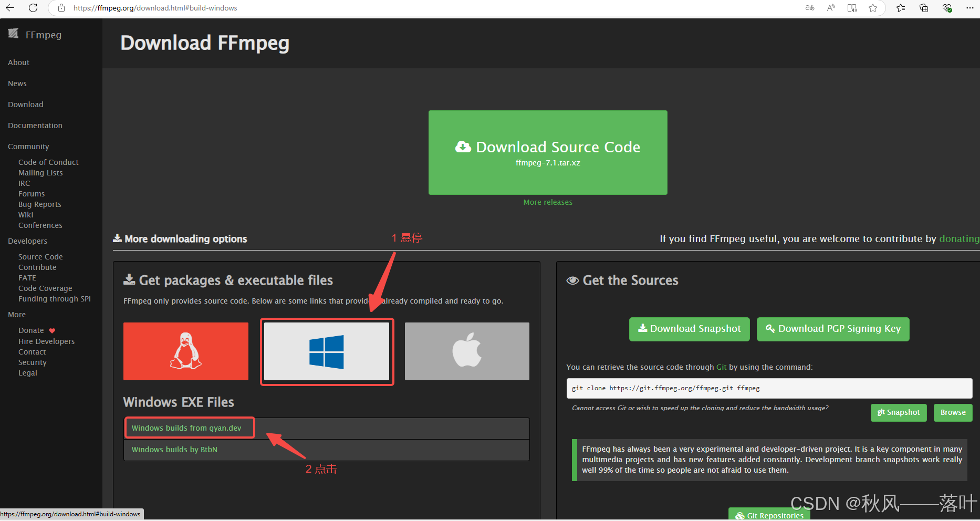
Task: Open the IRC link
Action: point(24,183)
